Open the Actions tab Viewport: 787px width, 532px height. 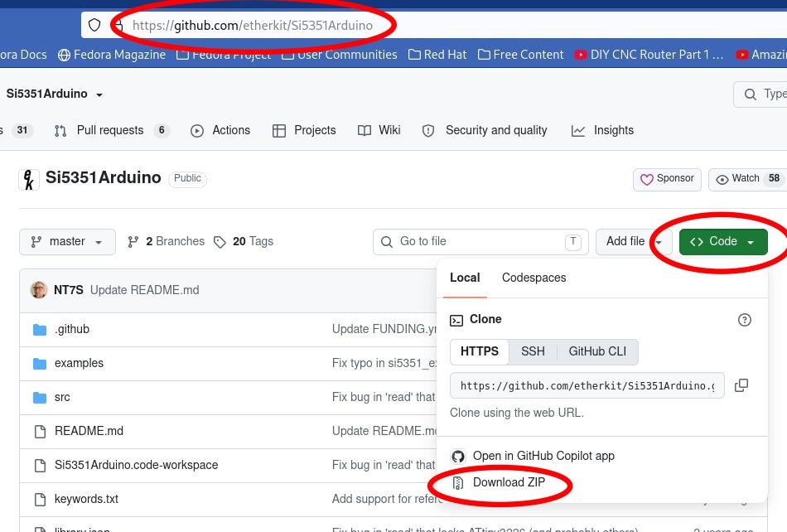pyautogui.click(x=220, y=130)
